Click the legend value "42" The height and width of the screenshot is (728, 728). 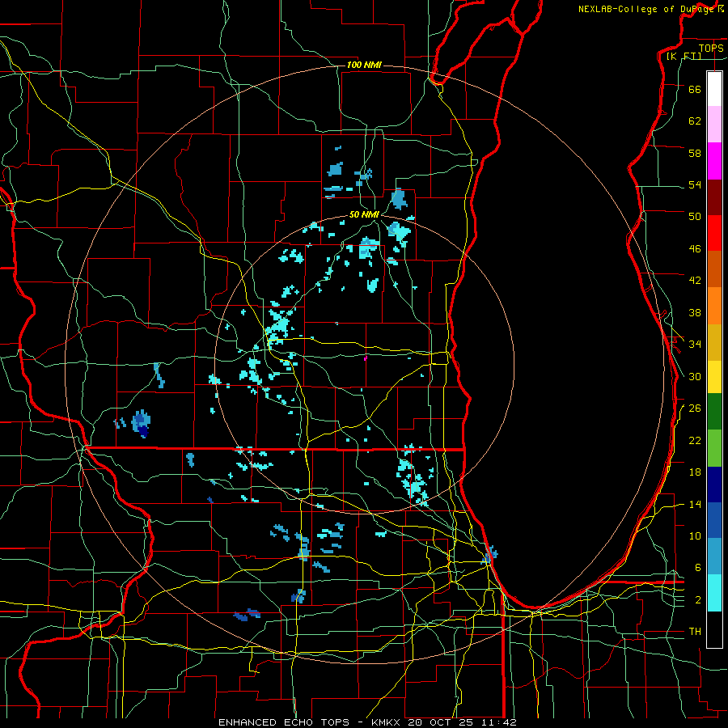click(695, 281)
